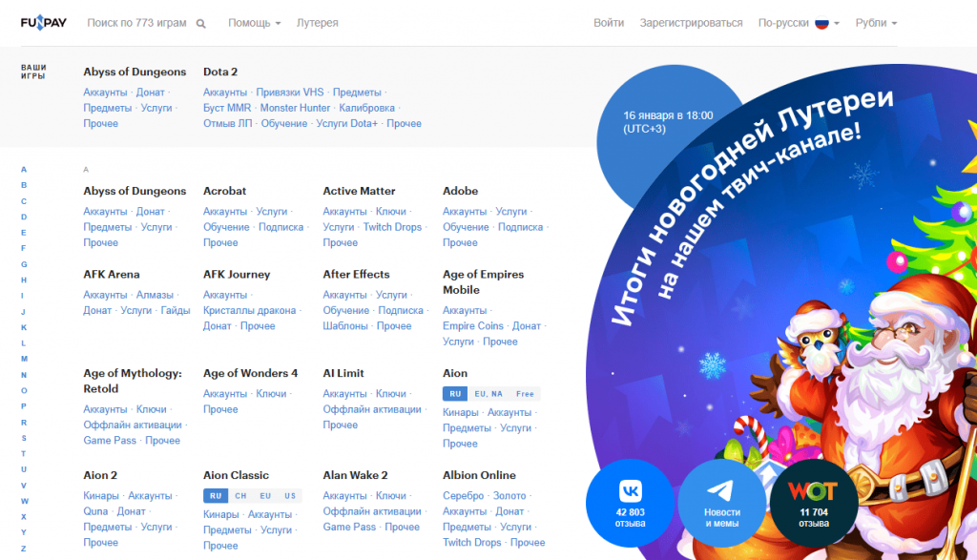Open the WOT reviews circle
The width and height of the screenshot is (977, 560).
813,502
